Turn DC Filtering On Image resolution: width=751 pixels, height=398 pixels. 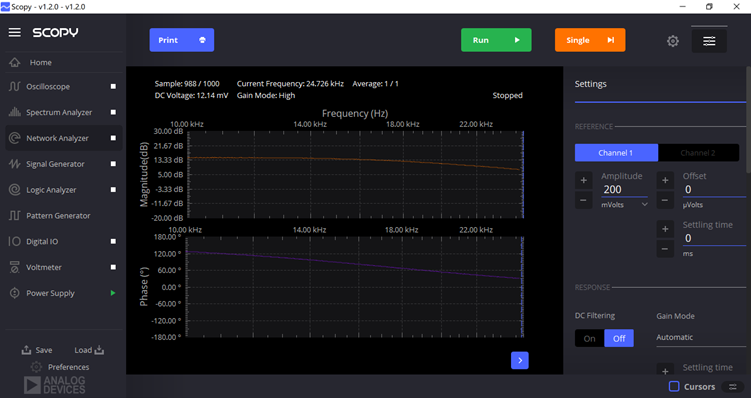590,338
